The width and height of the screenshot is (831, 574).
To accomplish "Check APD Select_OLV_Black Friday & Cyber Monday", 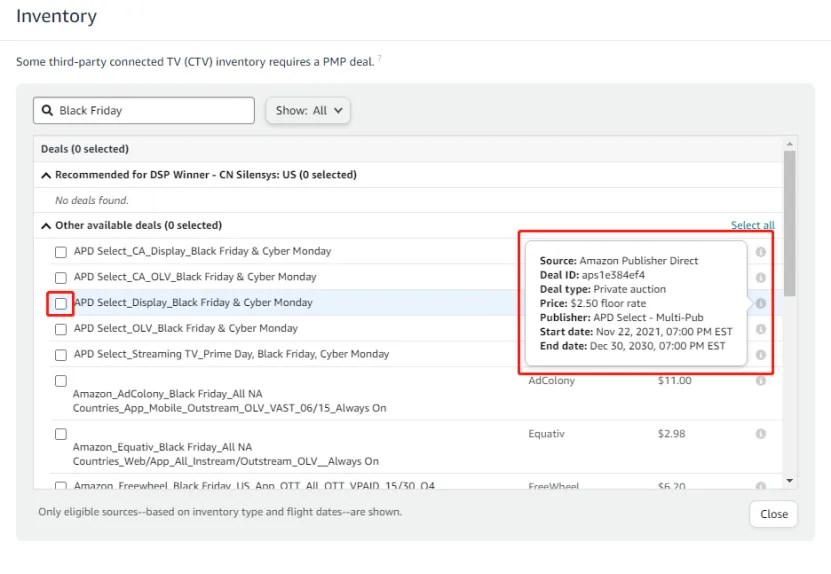I will point(61,329).
